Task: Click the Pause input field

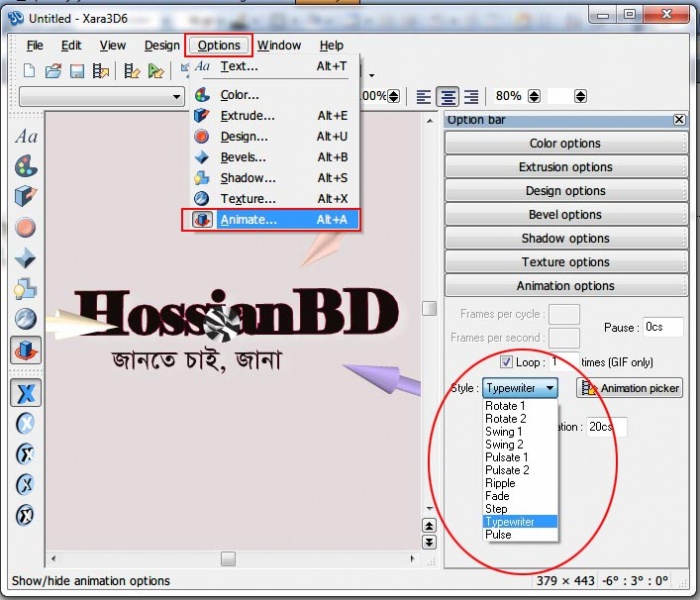Action: tap(663, 327)
